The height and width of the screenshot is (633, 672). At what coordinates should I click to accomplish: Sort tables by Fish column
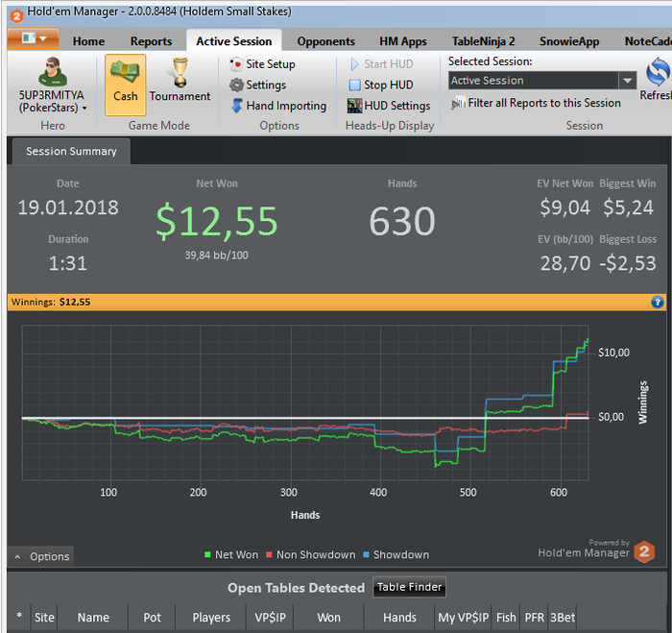coord(506,618)
